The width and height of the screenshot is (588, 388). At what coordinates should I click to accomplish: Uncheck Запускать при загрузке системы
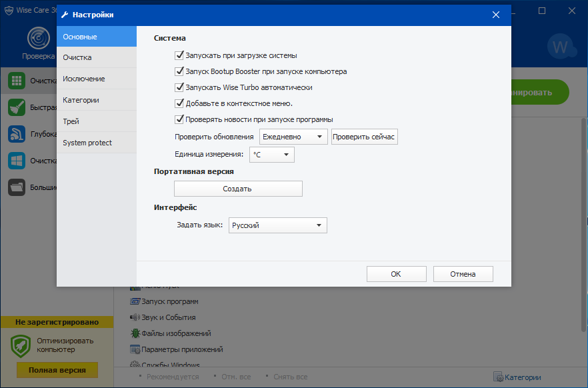coord(179,55)
